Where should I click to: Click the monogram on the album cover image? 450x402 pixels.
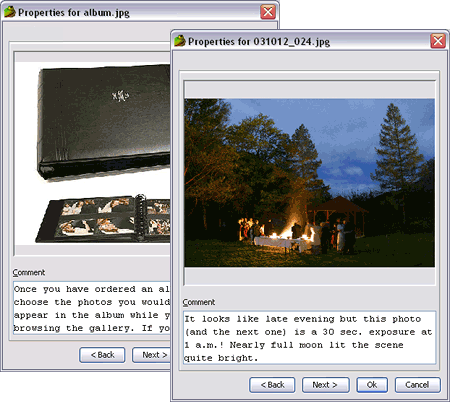tap(120, 96)
